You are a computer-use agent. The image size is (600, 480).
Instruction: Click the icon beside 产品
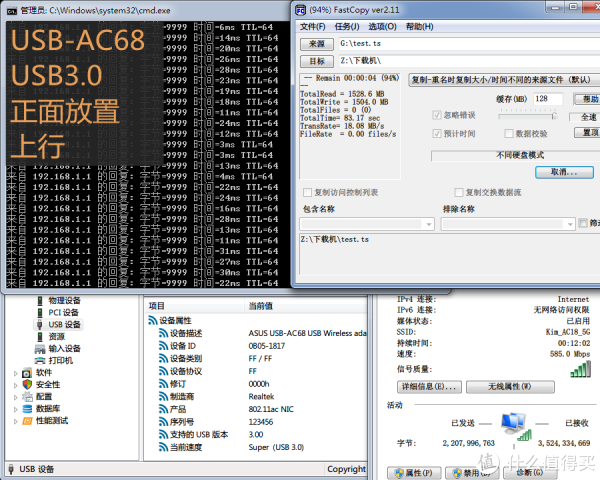163,409
